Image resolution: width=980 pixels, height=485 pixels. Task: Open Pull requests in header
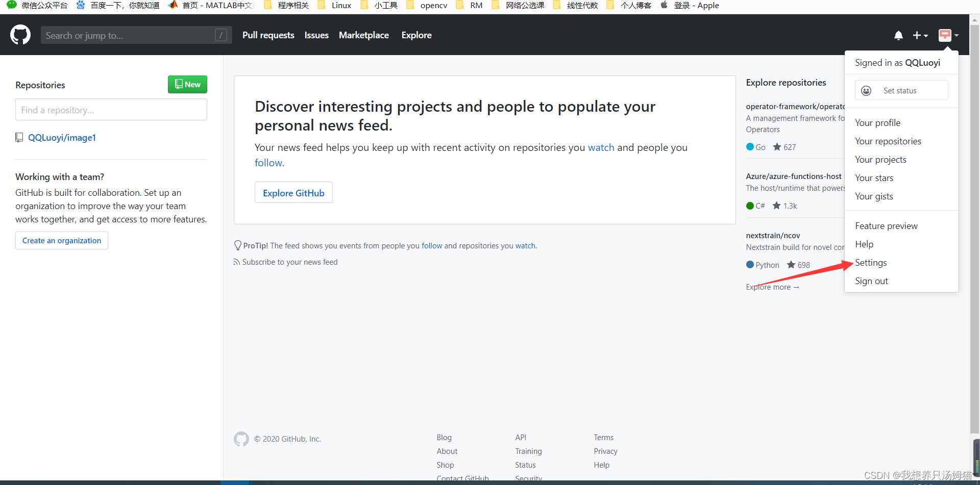point(268,35)
